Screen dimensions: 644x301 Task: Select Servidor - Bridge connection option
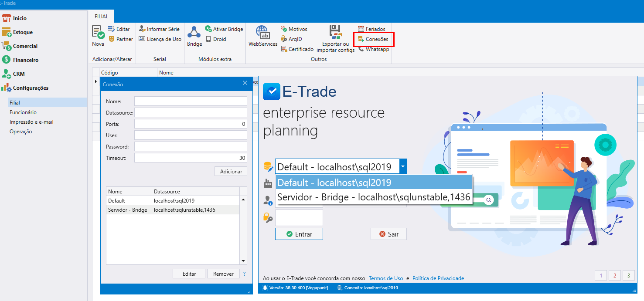point(374,197)
